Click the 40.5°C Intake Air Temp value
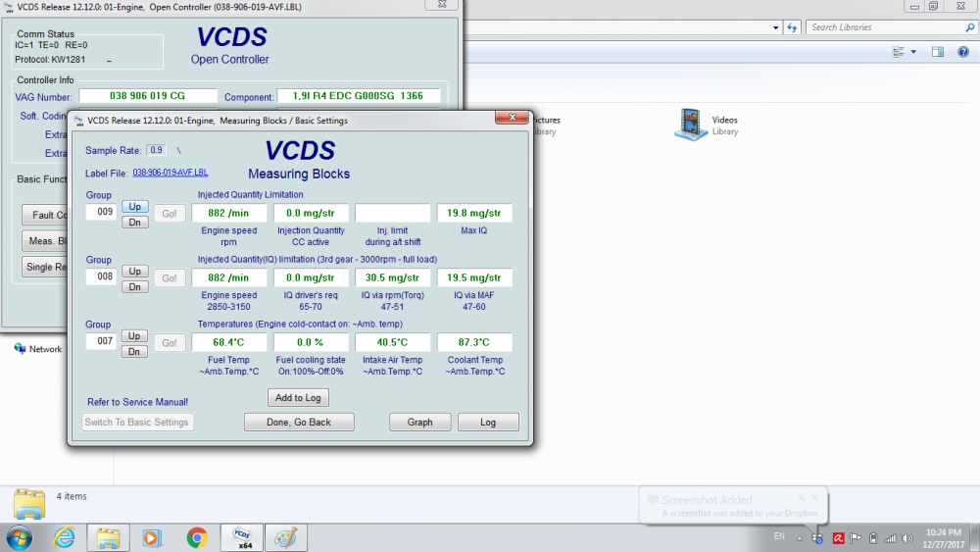980x552 pixels. pos(393,342)
